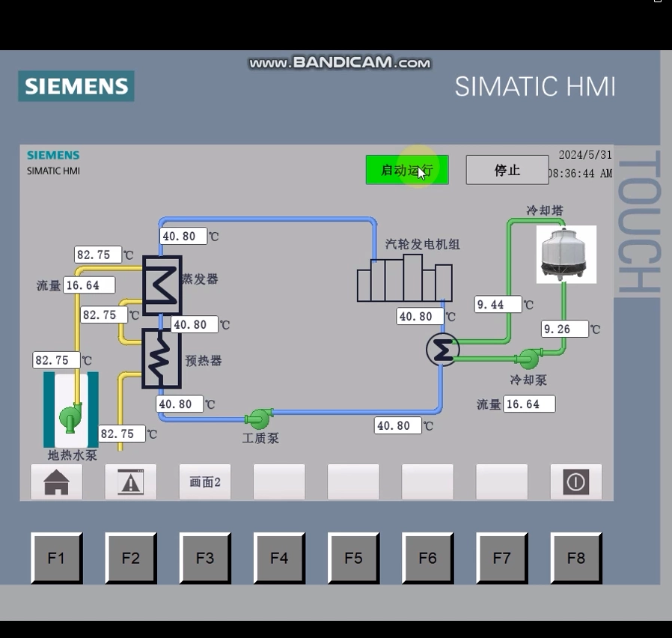Click the 汽轮发电机组 turbine generator graphic
The height and width of the screenshot is (638, 672).
(x=405, y=278)
